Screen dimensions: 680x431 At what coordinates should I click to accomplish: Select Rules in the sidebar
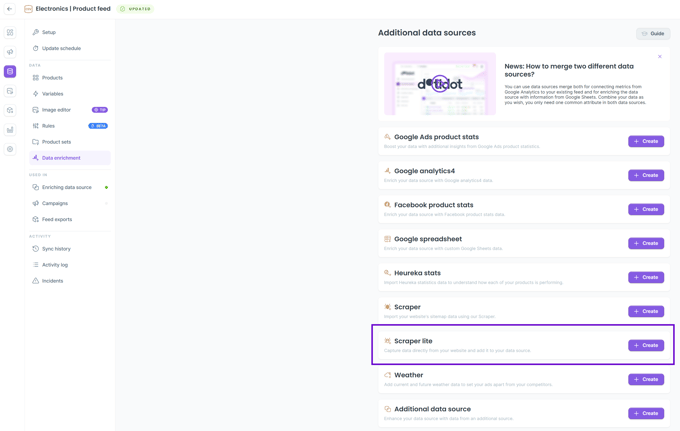coord(48,126)
